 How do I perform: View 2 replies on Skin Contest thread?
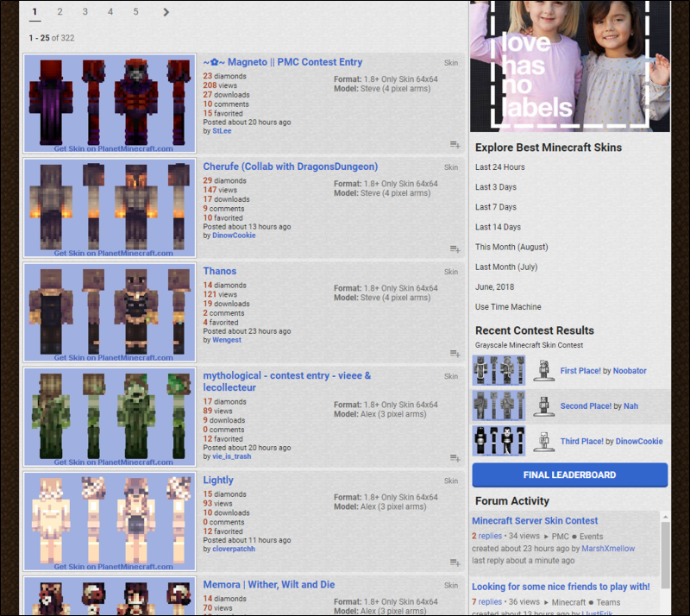tap(486, 536)
